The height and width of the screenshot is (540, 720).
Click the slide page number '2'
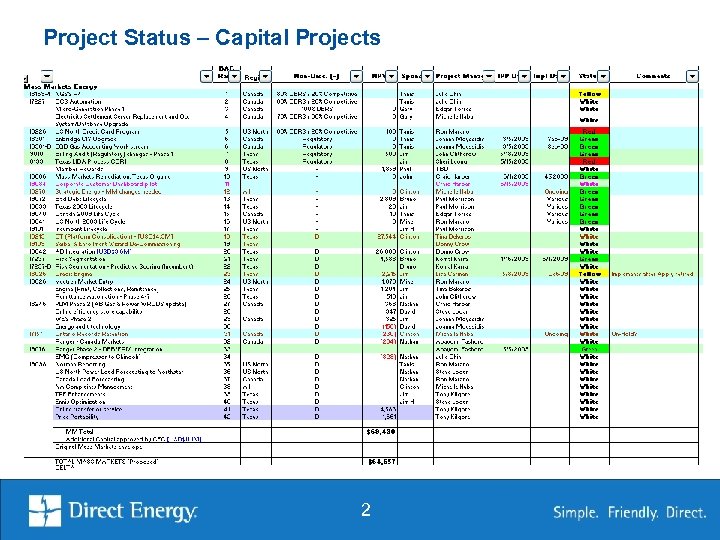click(x=366, y=510)
